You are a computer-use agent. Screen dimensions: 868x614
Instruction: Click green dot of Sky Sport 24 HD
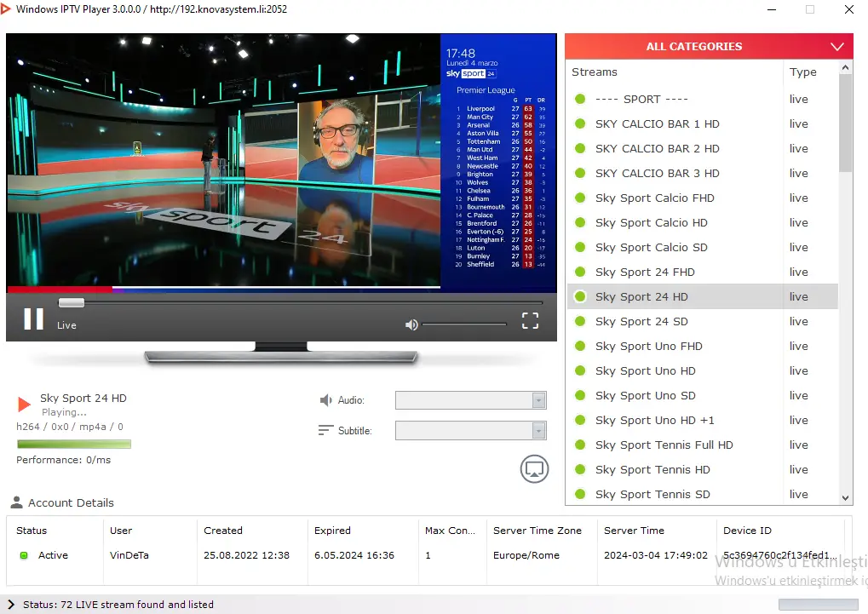580,296
